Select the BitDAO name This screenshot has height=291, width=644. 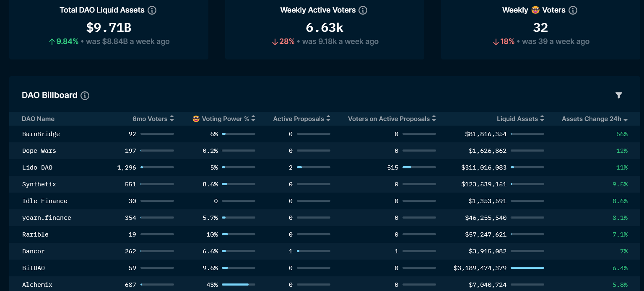click(x=34, y=268)
